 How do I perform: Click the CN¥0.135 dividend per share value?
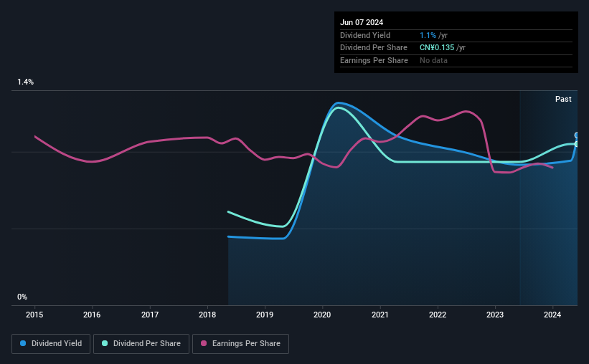coord(437,48)
